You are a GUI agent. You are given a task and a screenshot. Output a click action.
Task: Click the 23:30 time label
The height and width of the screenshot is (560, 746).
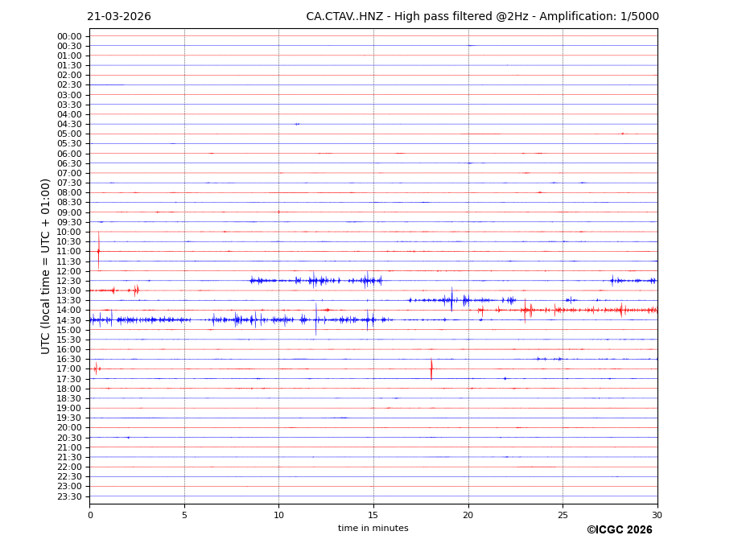[69, 496]
